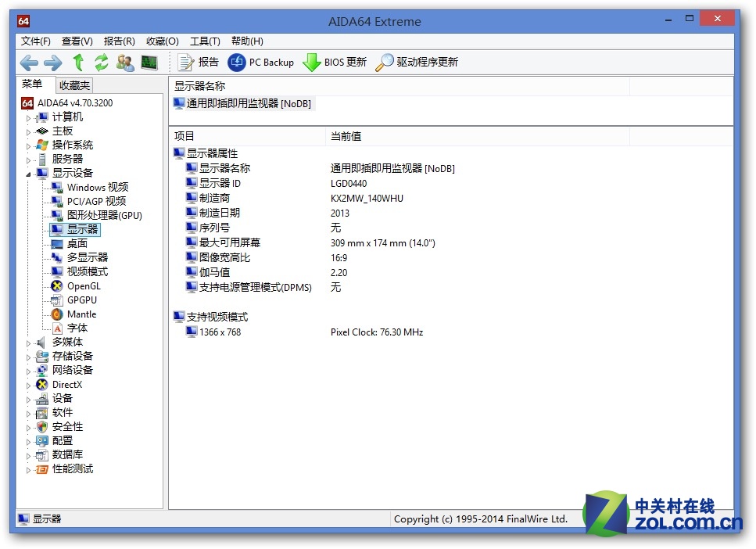Click the 性能测试 benchmark icon in tree
756x549 pixels.
point(42,469)
